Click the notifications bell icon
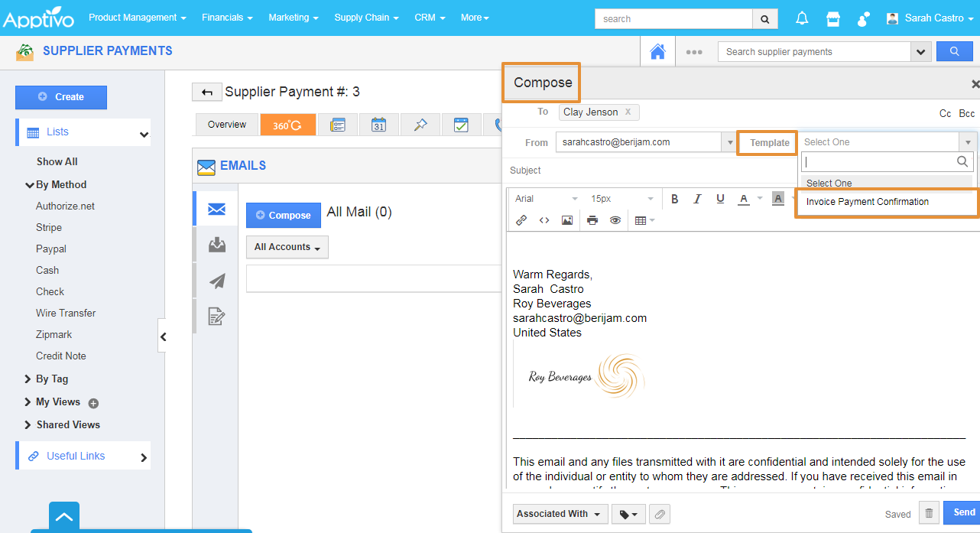The width and height of the screenshot is (980, 533). [802, 18]
